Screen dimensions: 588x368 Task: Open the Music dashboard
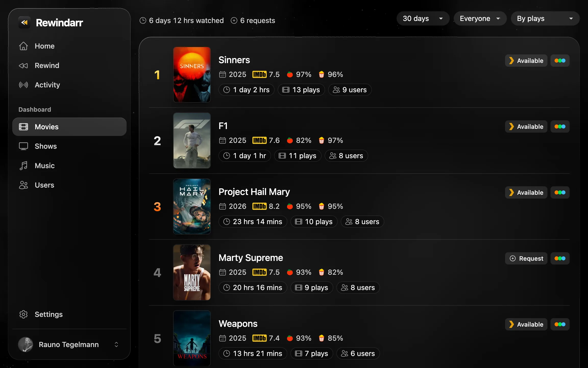pyautogui.click(x=69, y=166)
